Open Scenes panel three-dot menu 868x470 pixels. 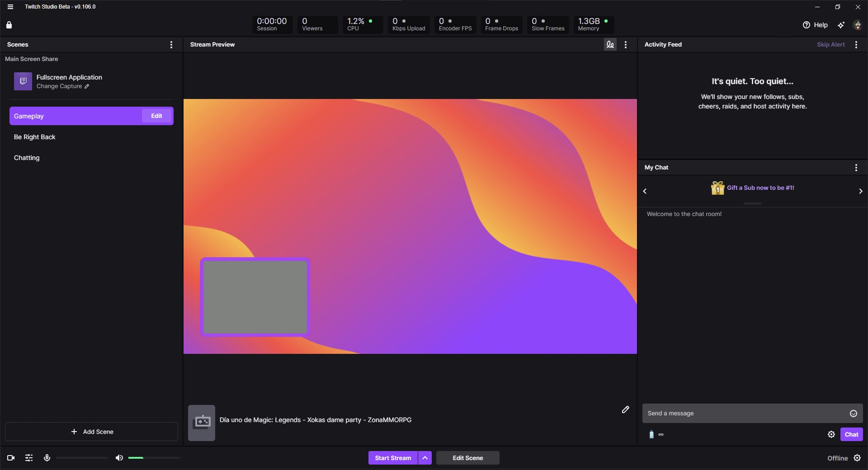pos(171,44)
